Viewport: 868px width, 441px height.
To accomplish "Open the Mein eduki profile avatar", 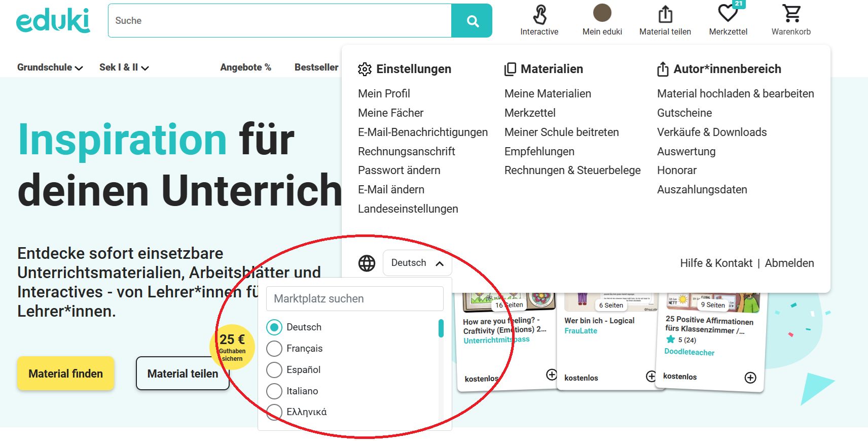I will point(602,13).
